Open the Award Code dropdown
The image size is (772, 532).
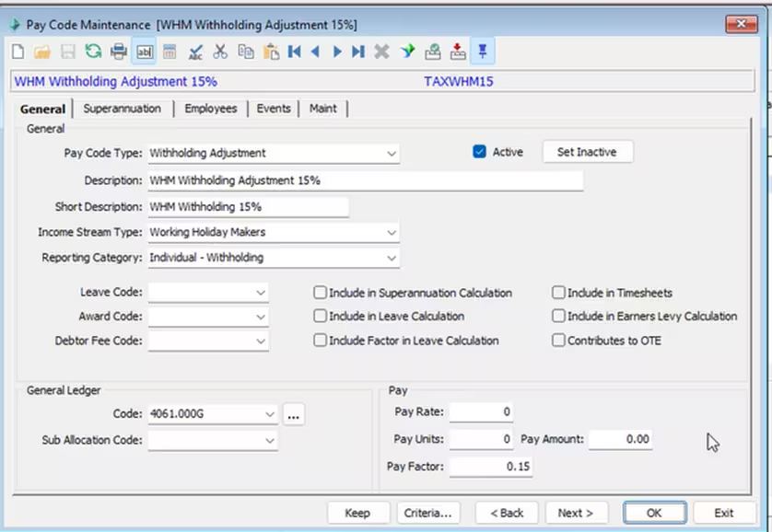tap(261, 318)
